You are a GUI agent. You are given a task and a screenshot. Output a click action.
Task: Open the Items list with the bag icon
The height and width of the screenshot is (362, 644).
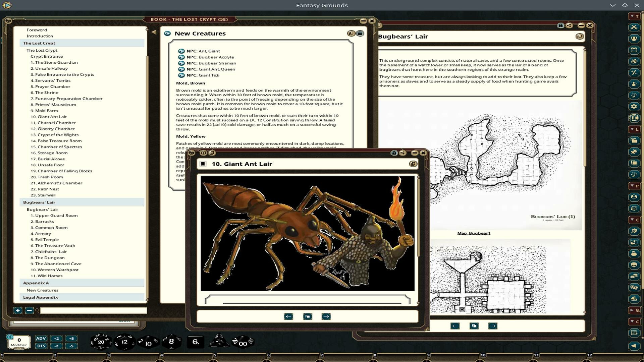tap(634, 253)
